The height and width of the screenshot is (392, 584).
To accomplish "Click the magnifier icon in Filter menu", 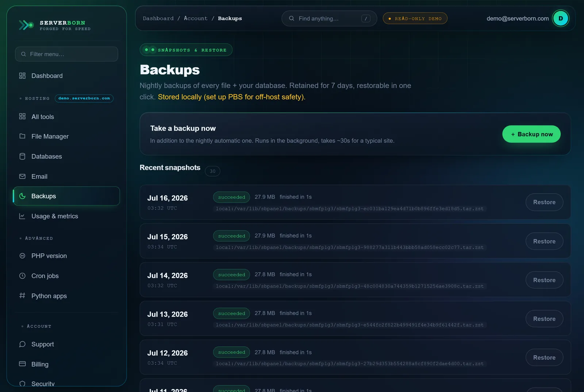I will (23, 54).
